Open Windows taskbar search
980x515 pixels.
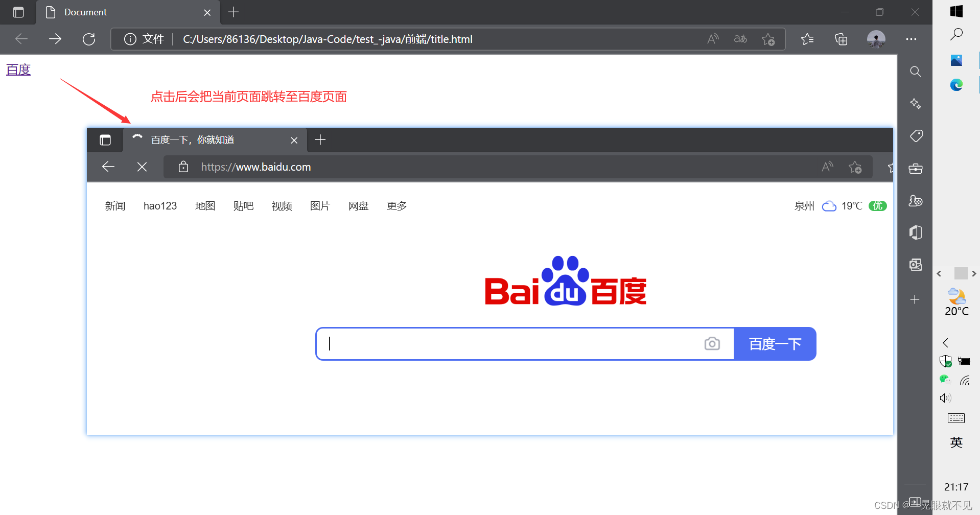956,35
